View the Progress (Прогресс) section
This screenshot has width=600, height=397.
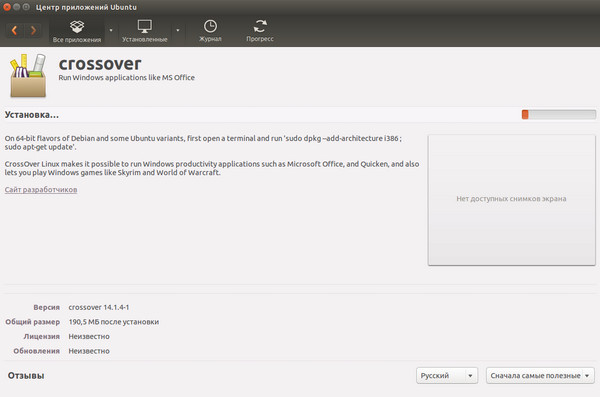(x=260, y=31)
